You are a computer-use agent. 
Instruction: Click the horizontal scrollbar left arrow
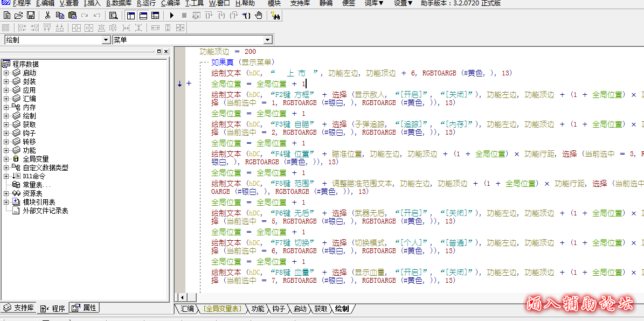181,297
